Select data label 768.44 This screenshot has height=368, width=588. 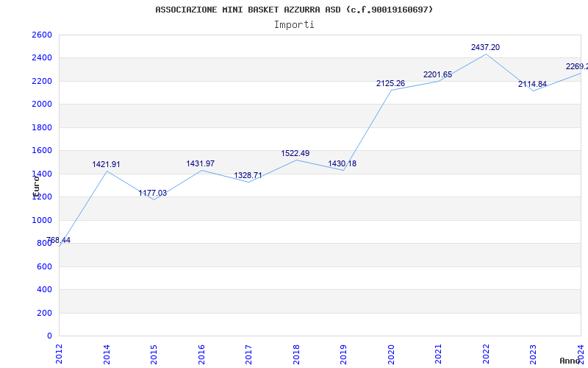[58, 241]
